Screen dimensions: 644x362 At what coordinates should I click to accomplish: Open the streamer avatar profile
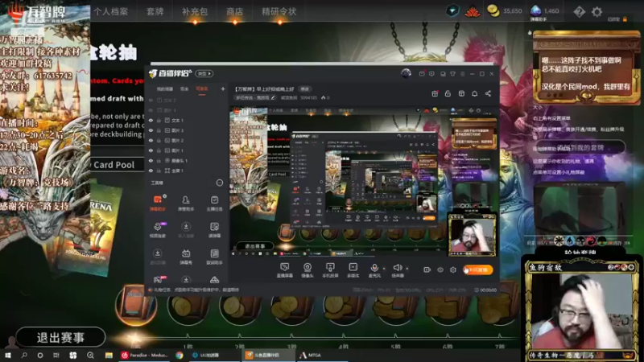click(x=406, y=73)
